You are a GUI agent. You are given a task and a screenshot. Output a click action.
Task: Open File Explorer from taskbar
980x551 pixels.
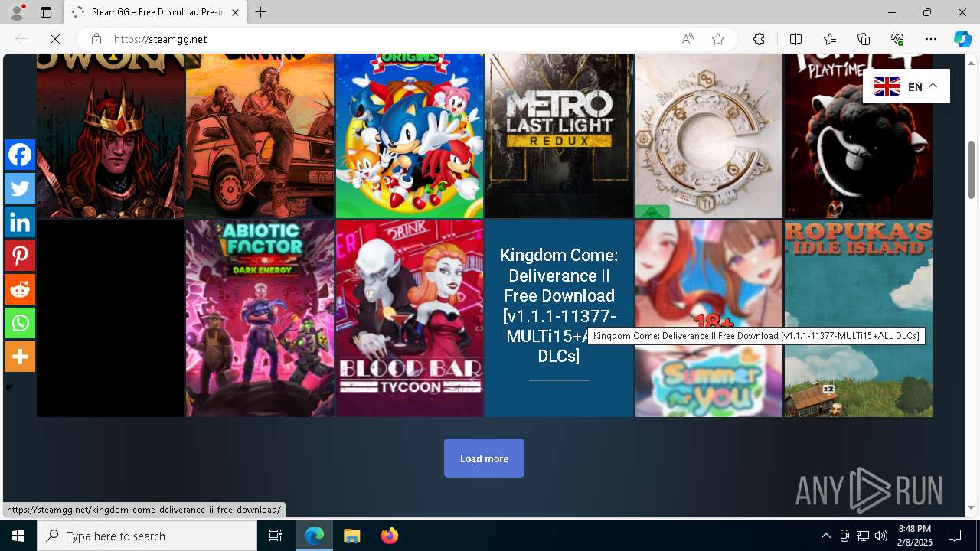[x=351, y=536]
